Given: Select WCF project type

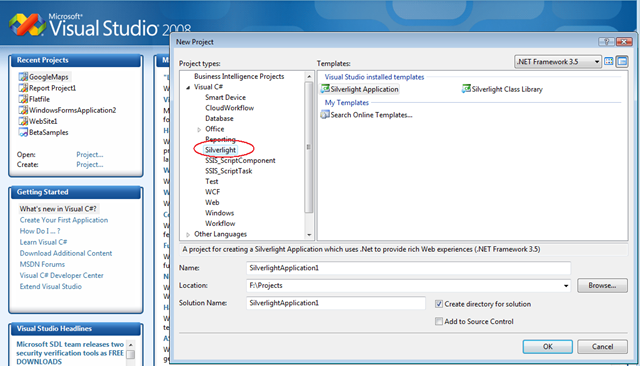Looking at the screenshot, I should (212, 192).
